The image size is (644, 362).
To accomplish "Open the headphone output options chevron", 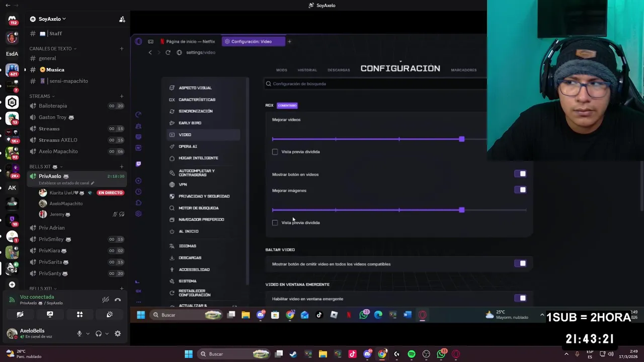I will point(107,333).
